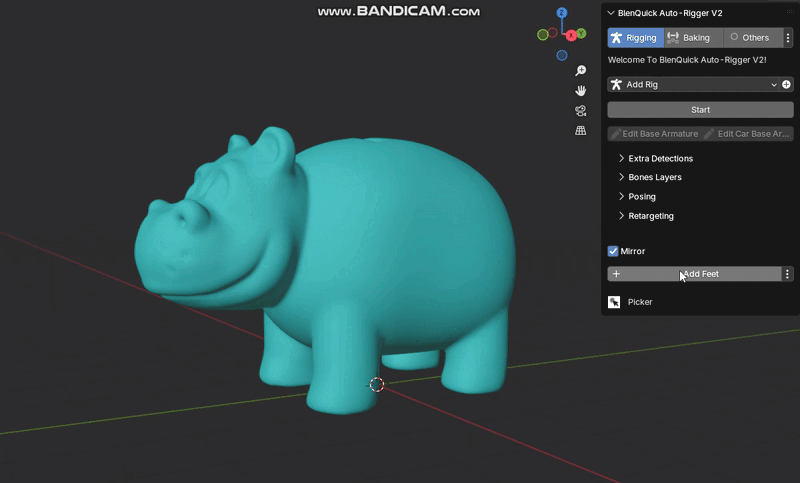Click the zoom magnifier viewport icon

click(x=581, y=70)
